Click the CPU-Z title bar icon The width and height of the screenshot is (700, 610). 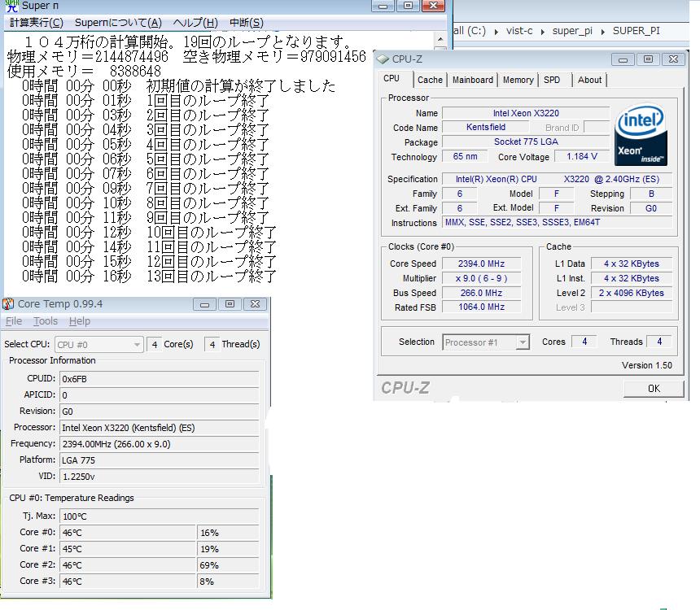coord(383,59)
